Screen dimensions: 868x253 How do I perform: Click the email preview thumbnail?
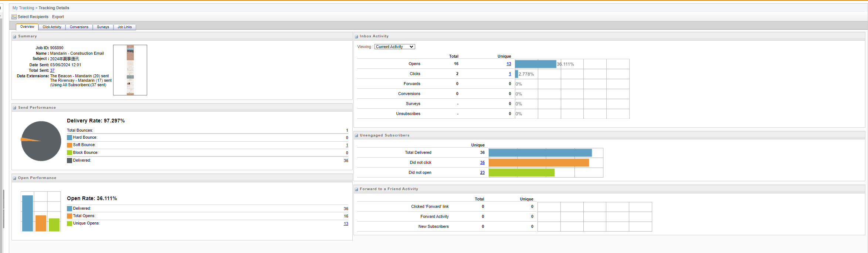[130, 70]
